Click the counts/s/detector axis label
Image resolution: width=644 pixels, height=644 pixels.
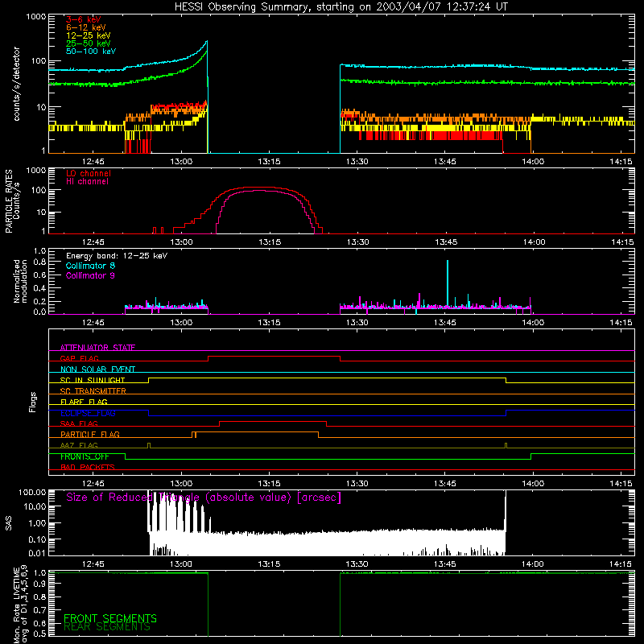16,84
